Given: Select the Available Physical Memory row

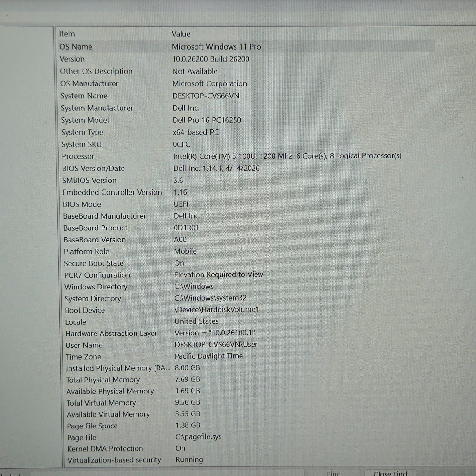Looking at the screenshot, I should coord(110,391).
